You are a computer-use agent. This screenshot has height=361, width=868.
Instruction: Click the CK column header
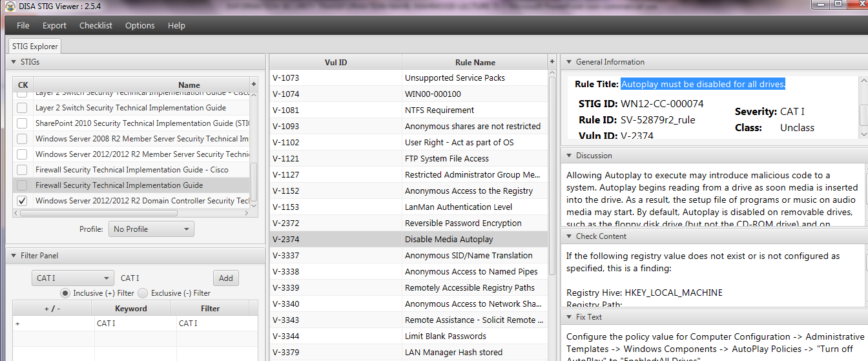click(23, 85)
